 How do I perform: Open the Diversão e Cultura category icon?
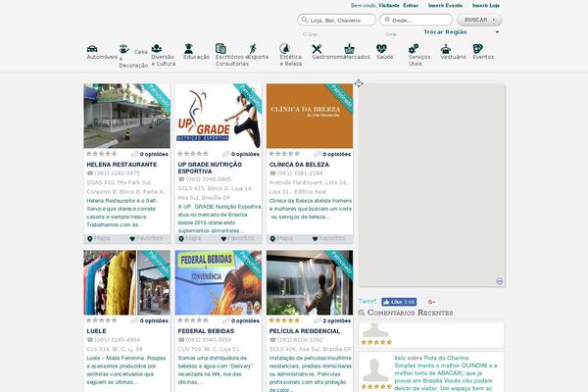coord(157,48)
